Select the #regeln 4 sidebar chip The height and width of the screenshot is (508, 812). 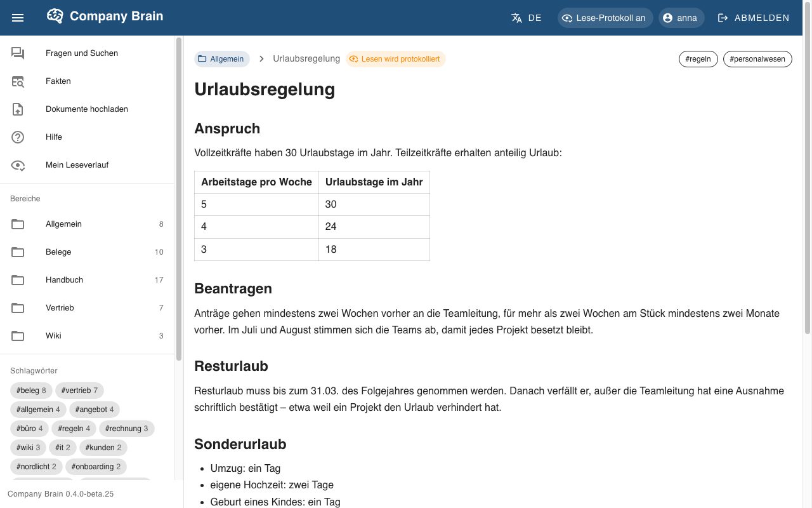(x=74, y=429)
